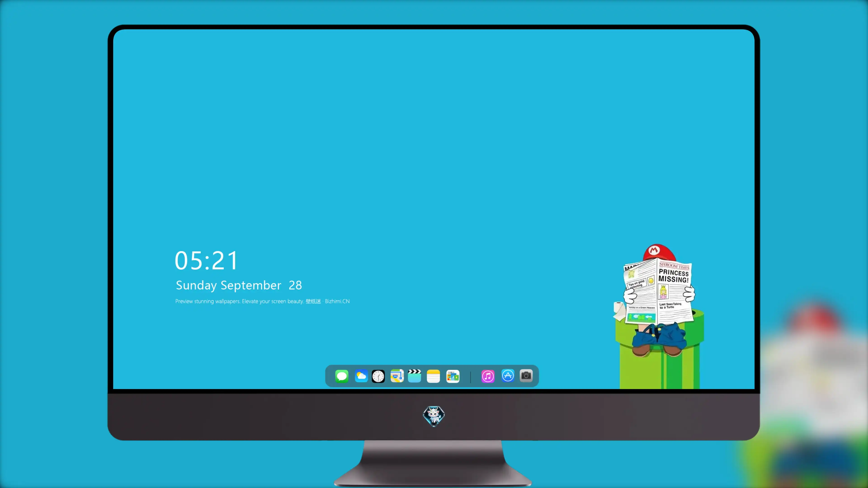Viewport: 868px width, 488px height.
Task: Launch the Weather app from the dock
Action: click(361, 376)
